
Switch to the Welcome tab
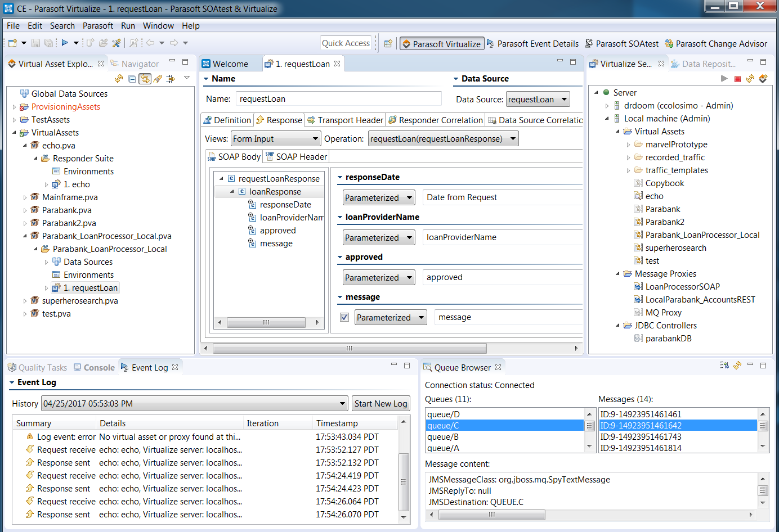(225, 64)
